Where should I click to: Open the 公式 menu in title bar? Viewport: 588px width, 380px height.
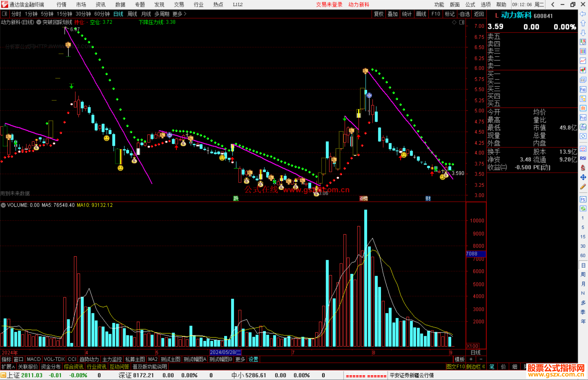click(470, 4)
